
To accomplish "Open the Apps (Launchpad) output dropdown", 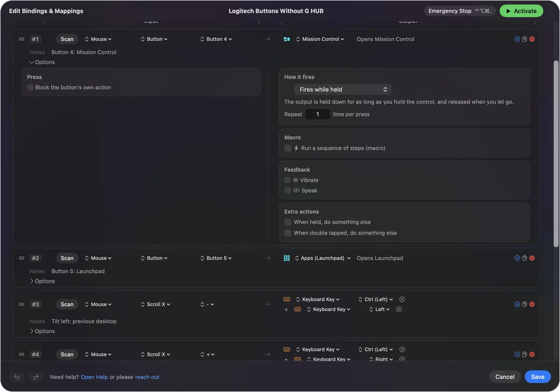I will point(323,258).
